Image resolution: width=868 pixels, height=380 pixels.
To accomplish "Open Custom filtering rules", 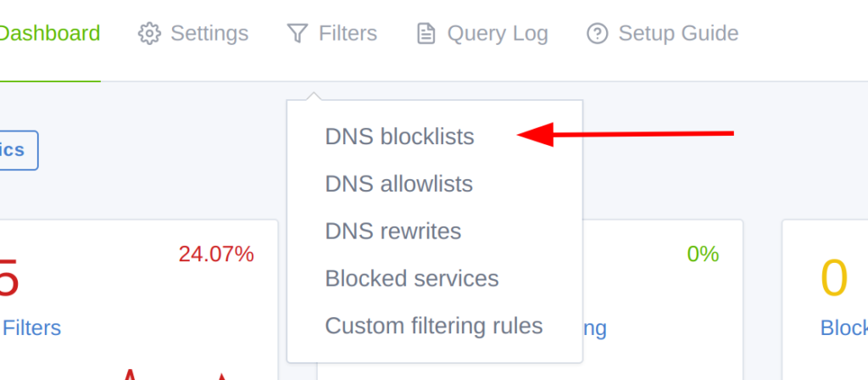I will (434, 326).
